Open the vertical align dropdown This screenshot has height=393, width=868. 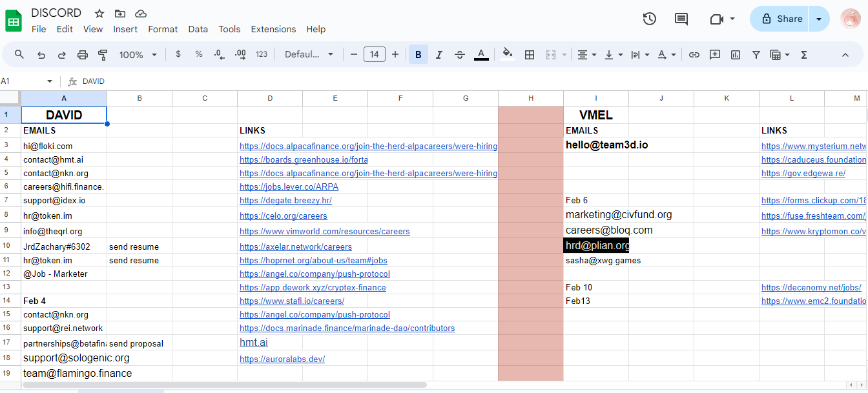pyautogui.click(x=614, y=55)
